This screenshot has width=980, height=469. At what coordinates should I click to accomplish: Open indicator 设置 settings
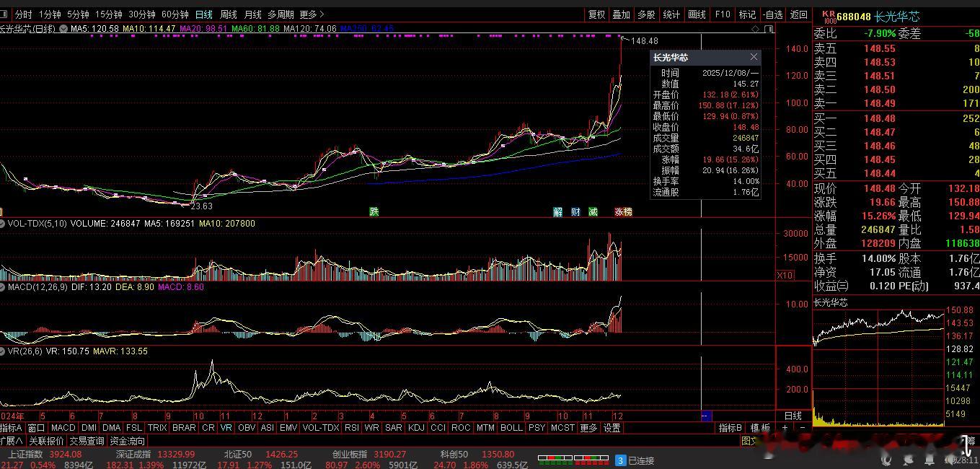pos(612,428)
